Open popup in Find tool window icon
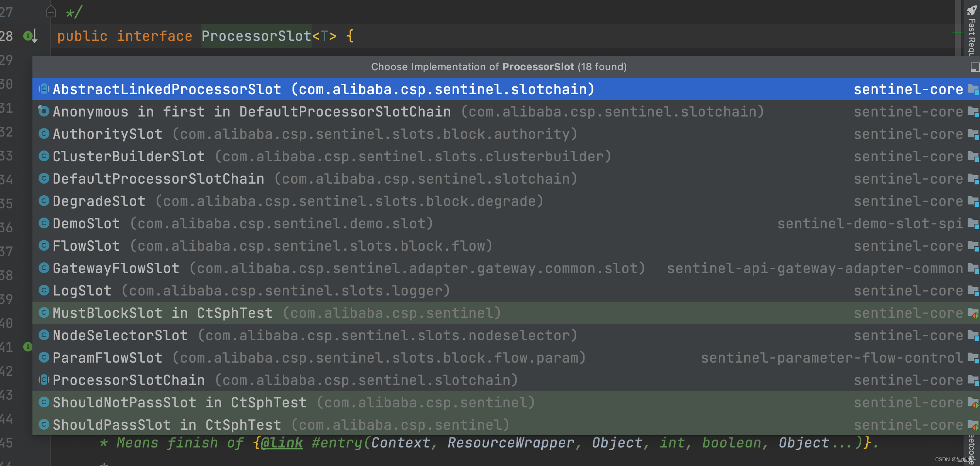 (975, 67)
